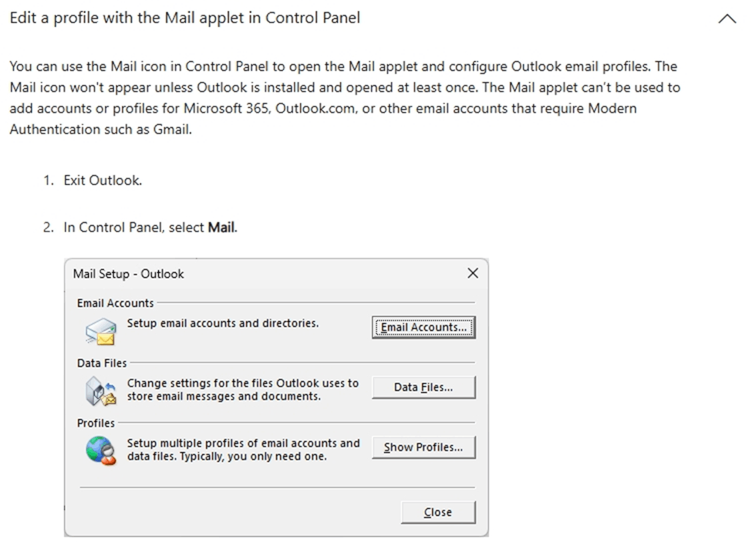
Task: Click the Exit Outlook step text
Action: coord(103,180)
